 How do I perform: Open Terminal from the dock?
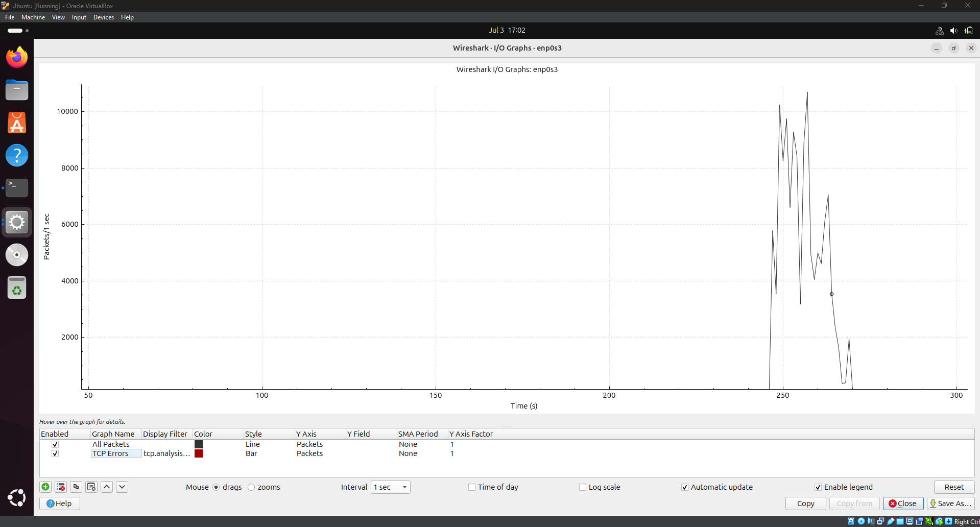[17, 188]
